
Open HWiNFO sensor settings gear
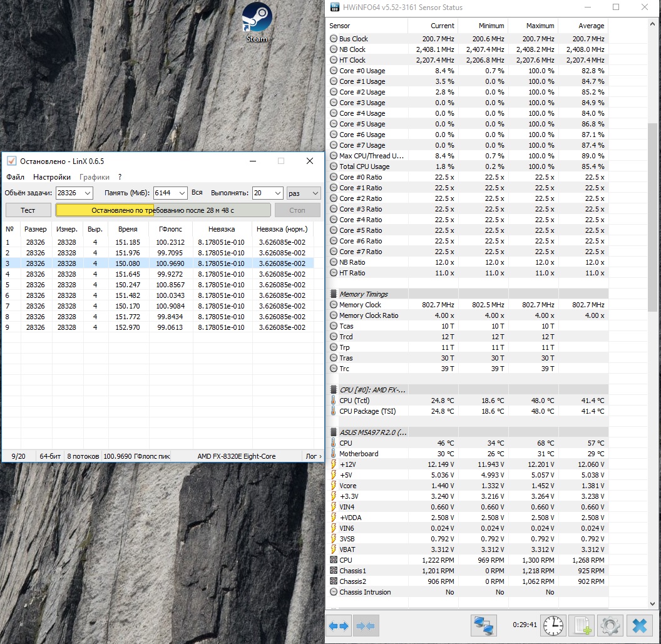click(610, 625)
